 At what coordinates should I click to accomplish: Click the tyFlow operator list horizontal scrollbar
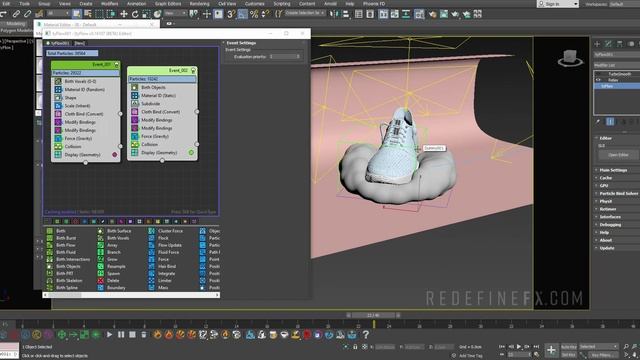(x=131, y=295)
